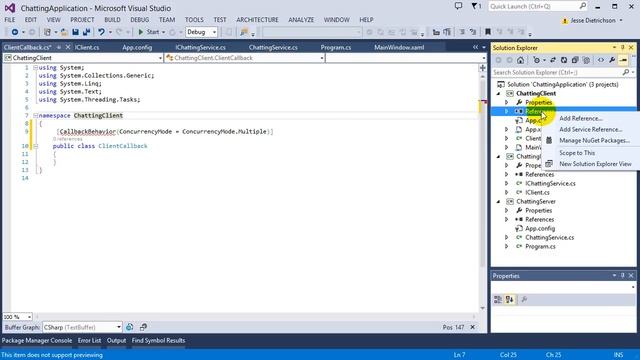Click the Property Pages wrench icon in Properties panel
The width and height of the screenshot is (640, 360).
click(524, 300)
